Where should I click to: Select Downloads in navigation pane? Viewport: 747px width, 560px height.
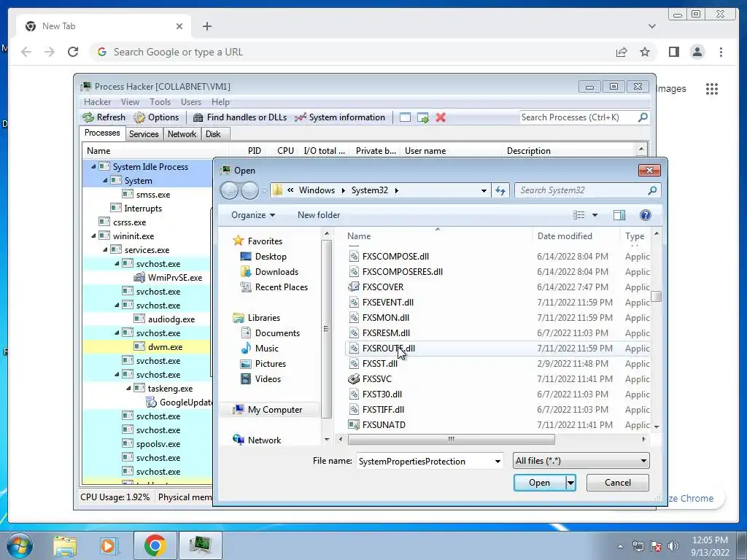(270, 272)
